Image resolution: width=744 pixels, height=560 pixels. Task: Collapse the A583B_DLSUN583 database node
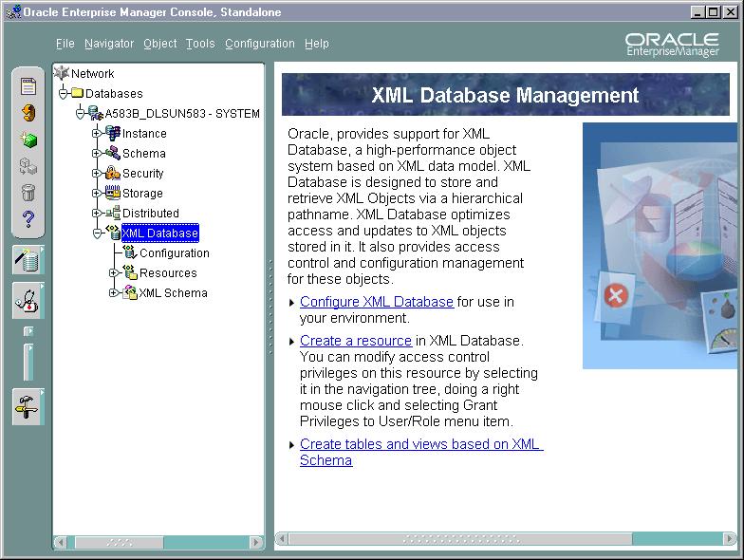coord(80,114)
